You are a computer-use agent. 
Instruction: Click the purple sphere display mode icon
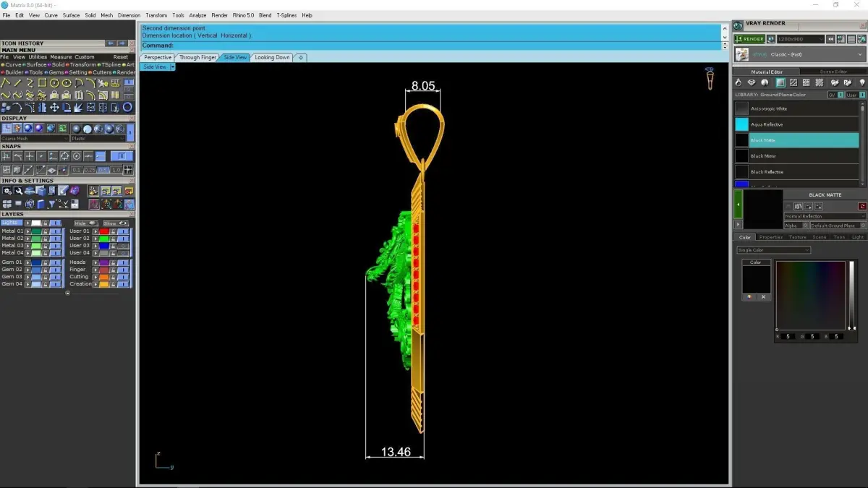(x=39, y=128)
